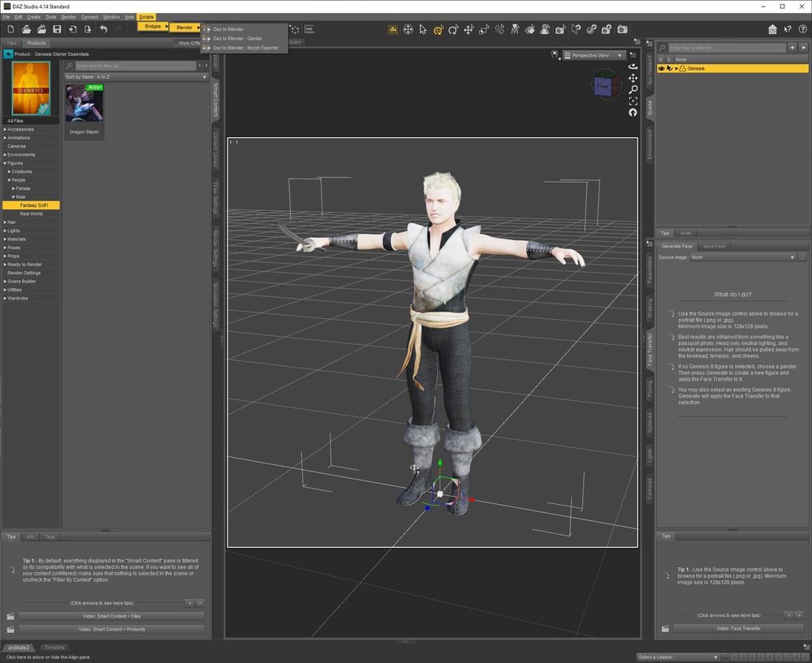Open the Sort by Name dropdown

136,77
